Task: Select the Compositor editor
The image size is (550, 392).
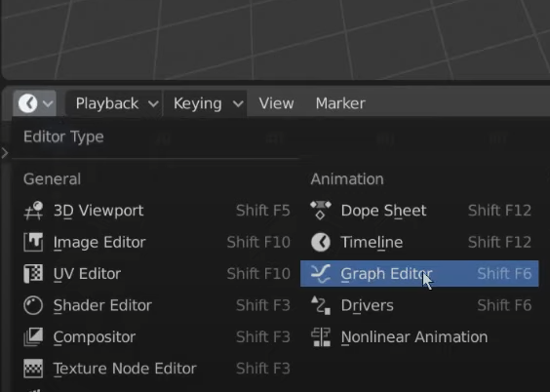Action: coord(156,336)
